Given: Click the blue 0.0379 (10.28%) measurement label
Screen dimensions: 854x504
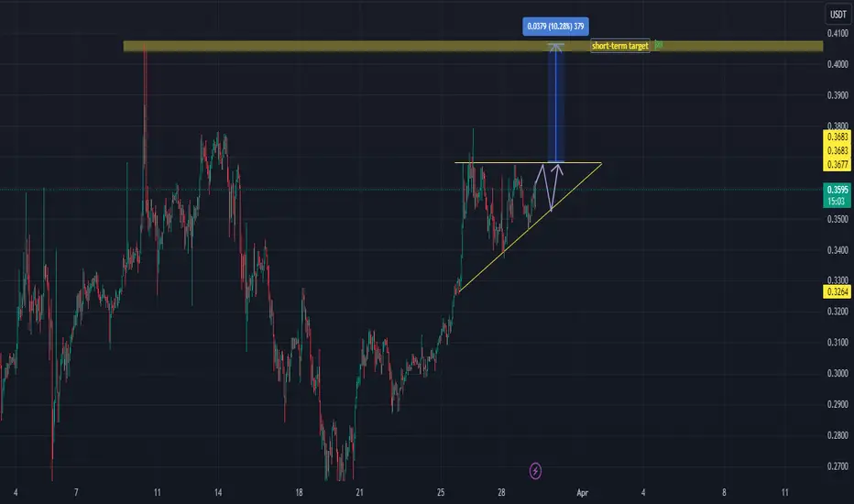Looking at the screenshot, I should click(x=555, y=27).
